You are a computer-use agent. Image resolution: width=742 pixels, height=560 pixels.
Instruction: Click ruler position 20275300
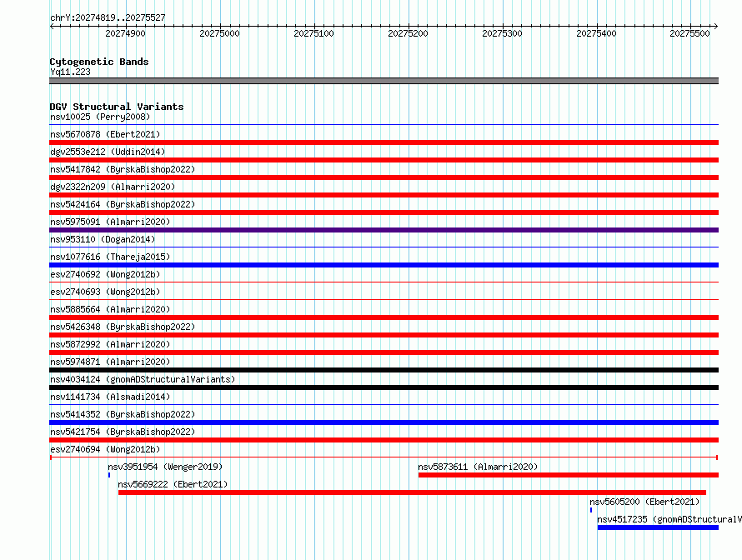(502, 33)
